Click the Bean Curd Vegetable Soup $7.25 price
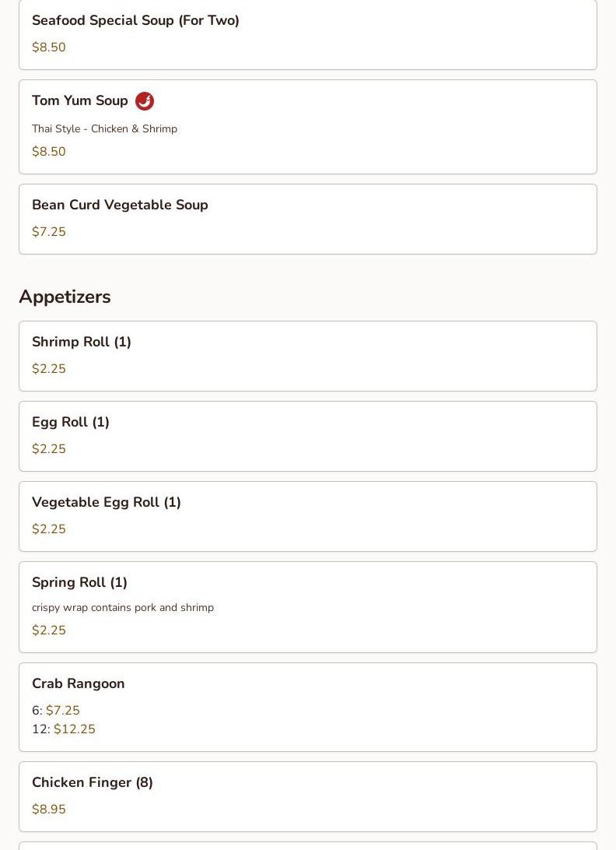The image size is (616, 850). pyautogui.click(x=49, y=232)
